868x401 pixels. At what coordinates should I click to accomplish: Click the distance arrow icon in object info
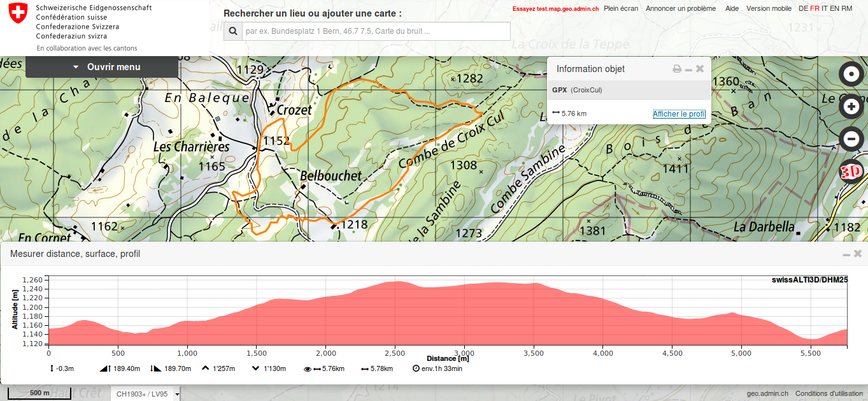click(555, 113)
